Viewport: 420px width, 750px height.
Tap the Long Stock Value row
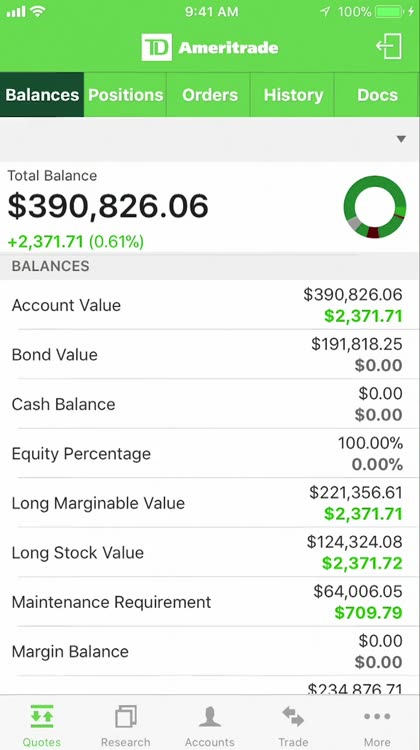point(210,552)
